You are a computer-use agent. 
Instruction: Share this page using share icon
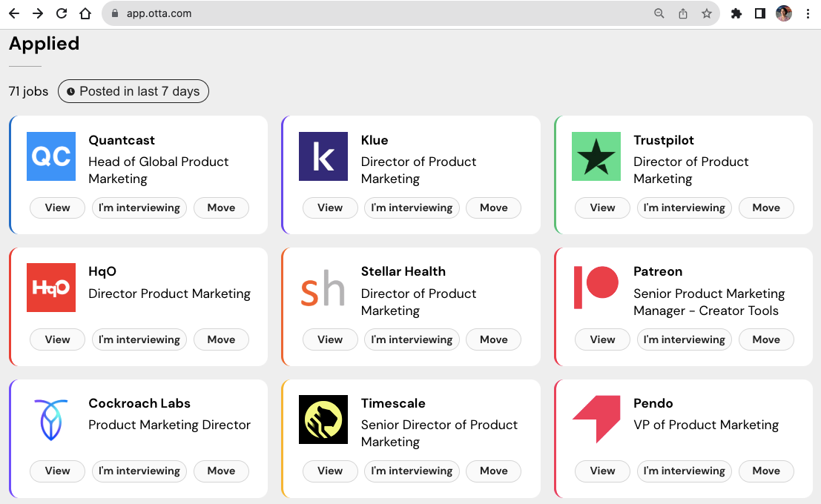tap(683, 13)
